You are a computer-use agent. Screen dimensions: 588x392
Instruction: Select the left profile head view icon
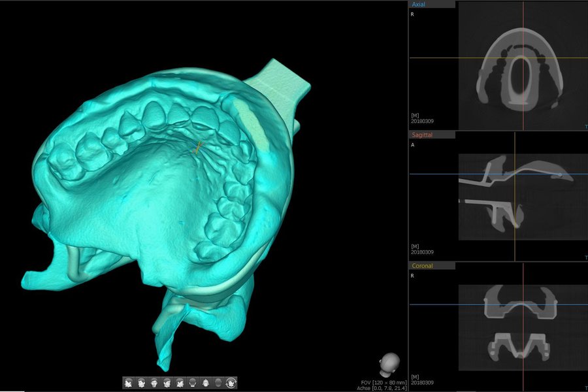click(129, 383)
